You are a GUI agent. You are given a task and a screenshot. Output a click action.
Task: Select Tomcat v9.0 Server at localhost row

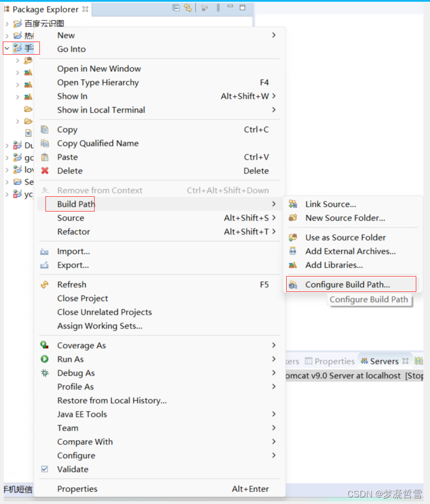pos(354,376)
